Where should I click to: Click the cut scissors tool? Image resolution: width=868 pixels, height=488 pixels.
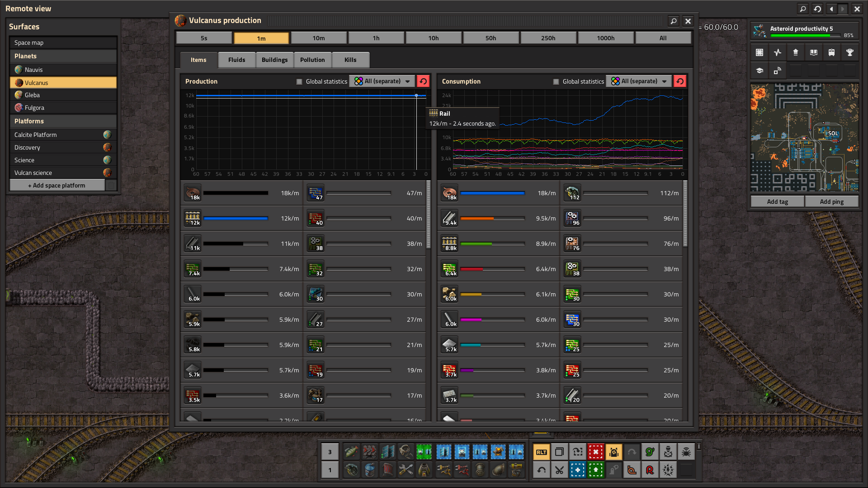tap(559, 470)
